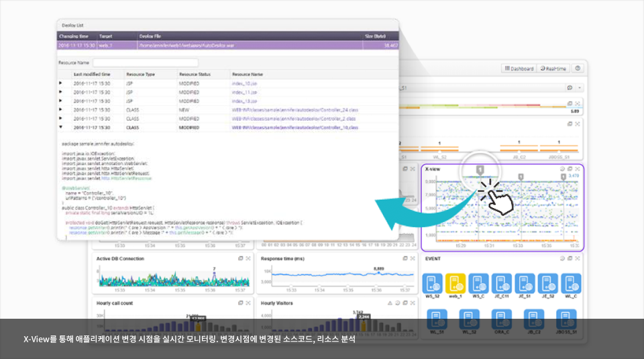Image resolution: width=644 pixels, height=359 pixels.
Task: Open the index_11.jsp resource link
Action: [x=244, y=92]
